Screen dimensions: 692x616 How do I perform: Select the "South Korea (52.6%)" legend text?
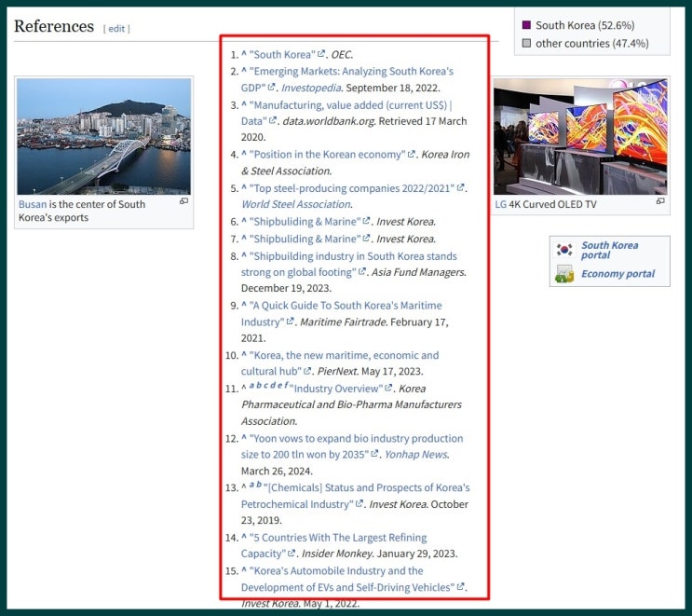click(x=585, y=25)
